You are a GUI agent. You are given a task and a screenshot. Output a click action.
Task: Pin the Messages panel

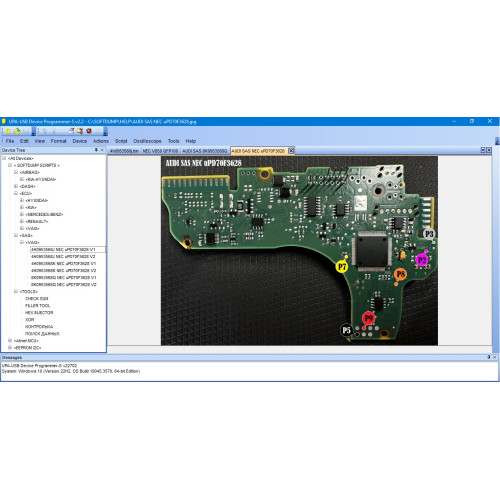click(x=488, y=357)
